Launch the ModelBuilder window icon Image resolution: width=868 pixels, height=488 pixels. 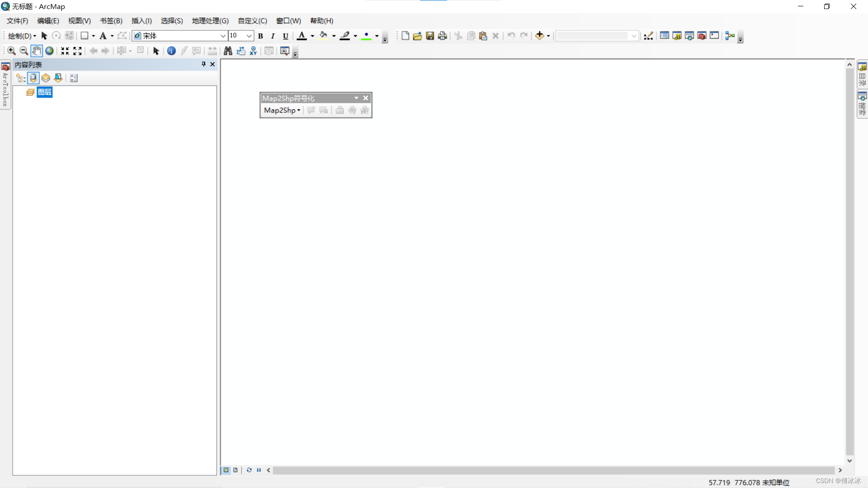(730, 36)
